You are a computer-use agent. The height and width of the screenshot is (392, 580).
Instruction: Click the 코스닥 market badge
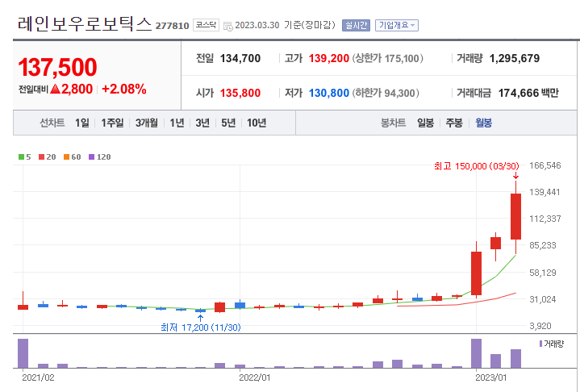(x=206, y=25)
